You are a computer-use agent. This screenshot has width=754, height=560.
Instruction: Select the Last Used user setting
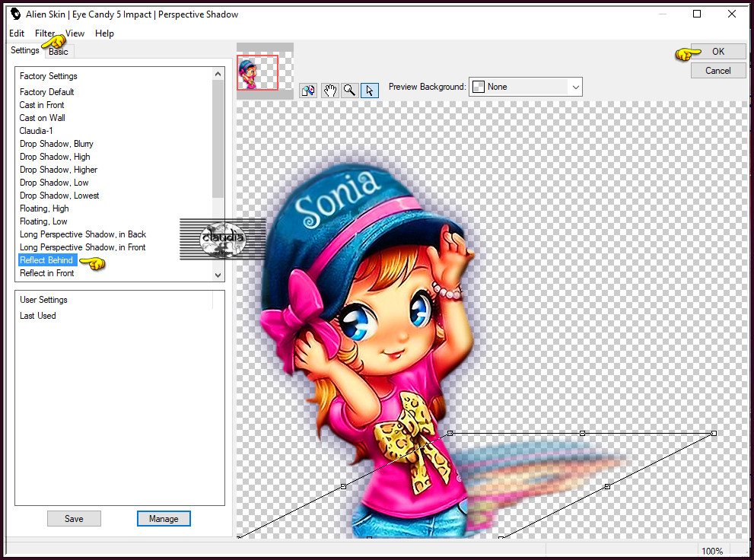click(x=38, y=316)
